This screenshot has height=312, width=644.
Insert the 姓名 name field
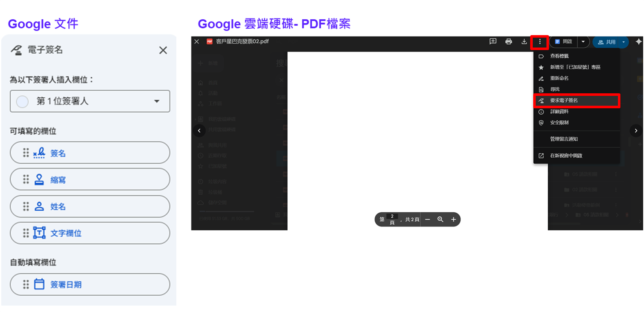[90, 206]
